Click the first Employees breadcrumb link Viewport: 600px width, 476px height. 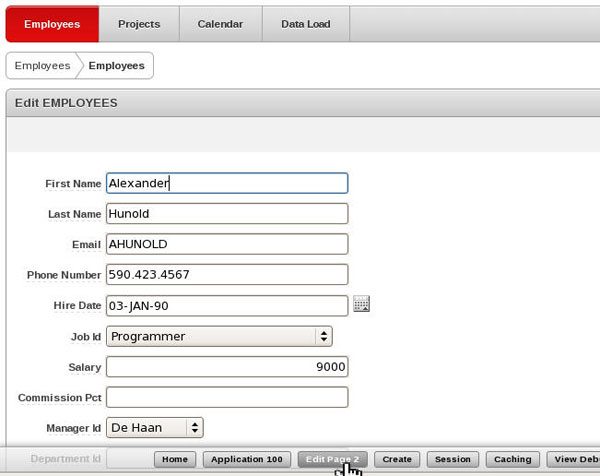coord(42,66)
